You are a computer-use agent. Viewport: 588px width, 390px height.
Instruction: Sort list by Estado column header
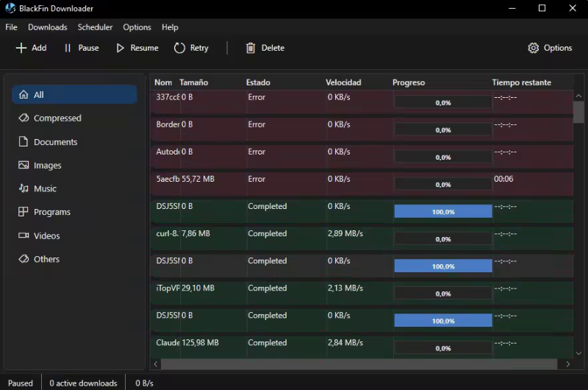258,82
